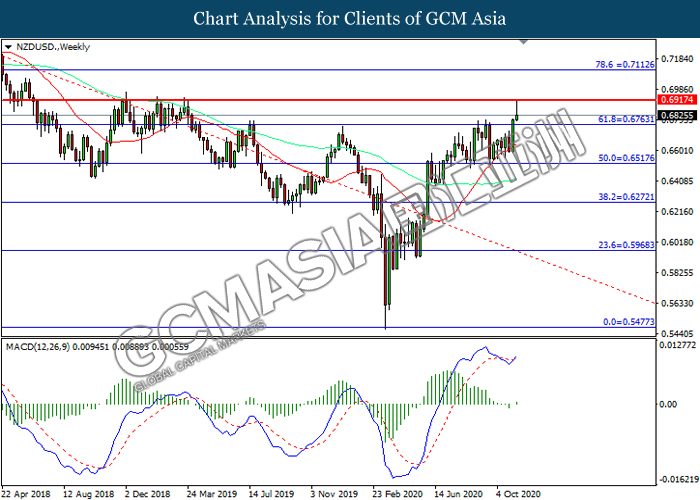The height and width of the screenshot is (500, 700).
Task: Click the 38.2=0.62721 Fibonacci label
Action: point(626,197)
